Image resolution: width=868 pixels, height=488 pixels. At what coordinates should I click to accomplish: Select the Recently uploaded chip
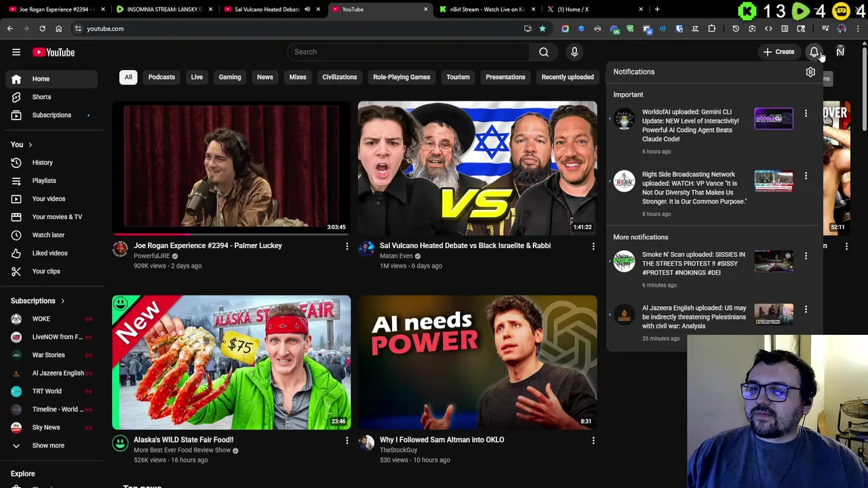click(x=568, y=77)
